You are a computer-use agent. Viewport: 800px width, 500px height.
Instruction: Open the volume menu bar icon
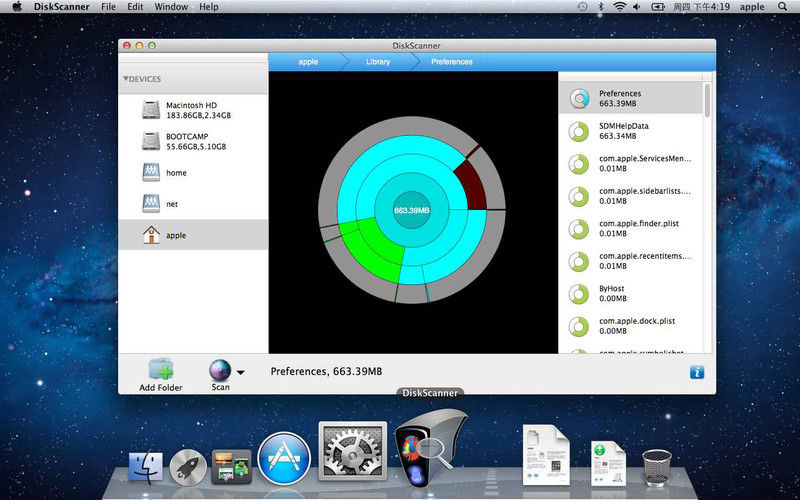point(637,7)
